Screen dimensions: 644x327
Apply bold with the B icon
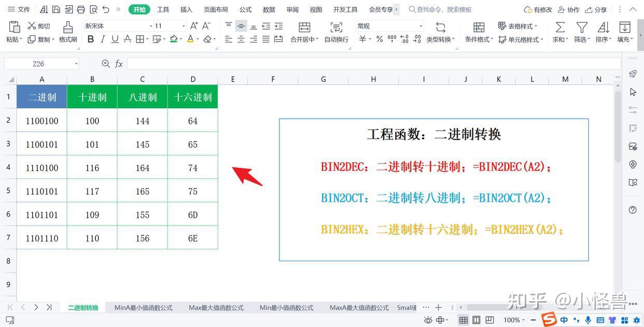[x=91, y=39]
